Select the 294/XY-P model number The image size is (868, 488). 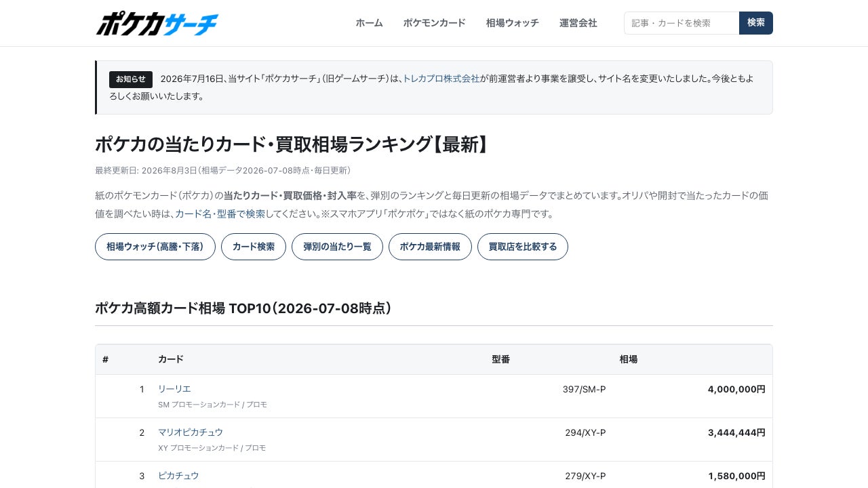(585, 432)
